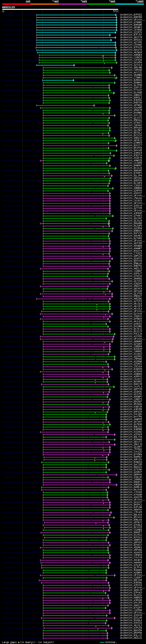Screen dimensions: 146x644
Task: Open hit UniRef100_O22870
Action: [x=131, y=32]
